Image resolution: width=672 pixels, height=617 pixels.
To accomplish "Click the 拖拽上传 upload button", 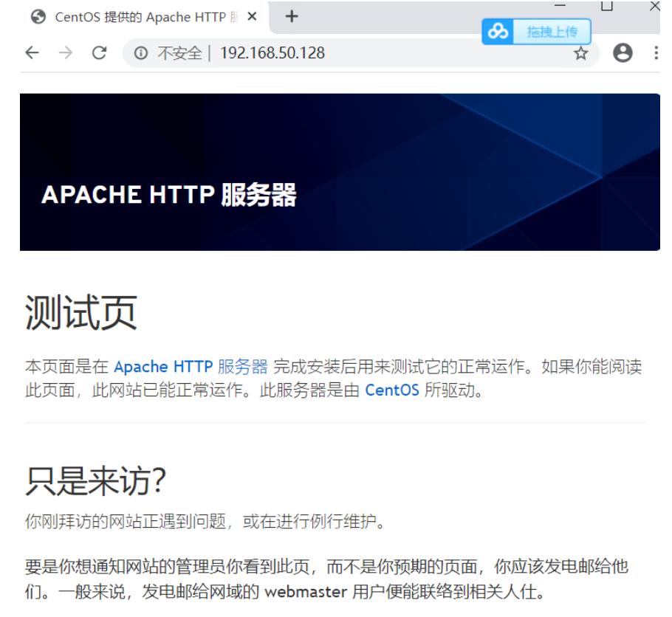I will [552, 31].
